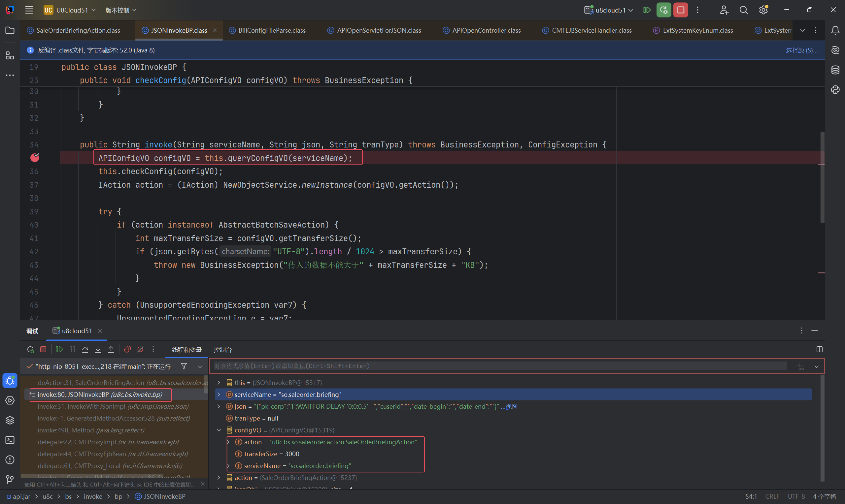845x504 pixels.
Task: Open the Structure tool window icon
Action: click(x=10, y=55)
